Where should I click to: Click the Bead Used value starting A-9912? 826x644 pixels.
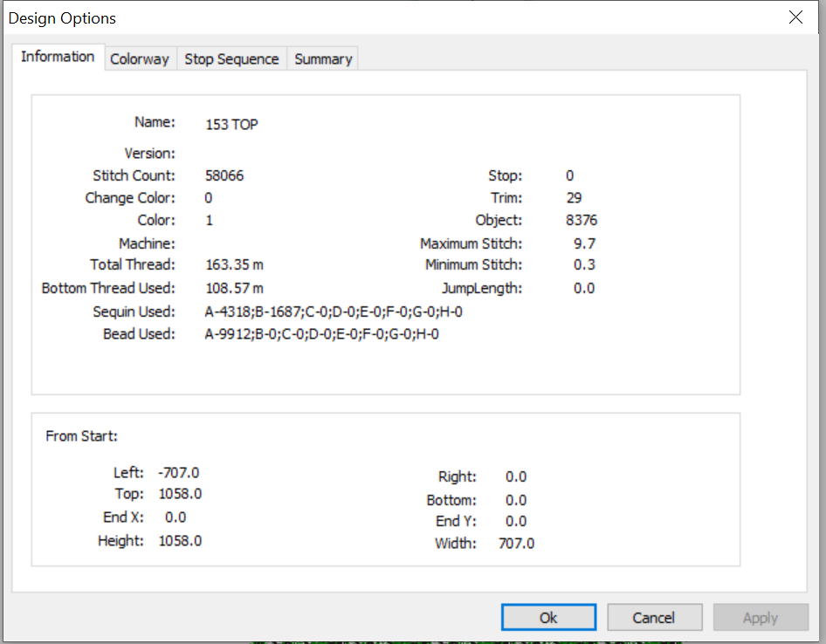tap(322, 334)
